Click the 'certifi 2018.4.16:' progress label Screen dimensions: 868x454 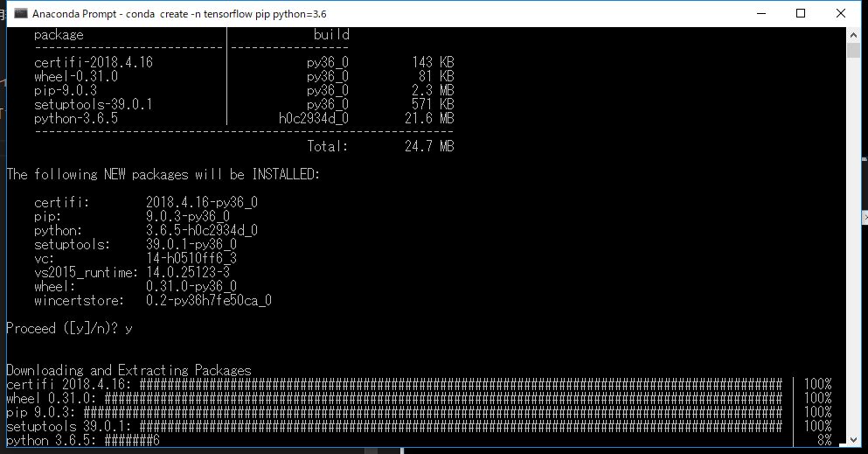[69, 384]
